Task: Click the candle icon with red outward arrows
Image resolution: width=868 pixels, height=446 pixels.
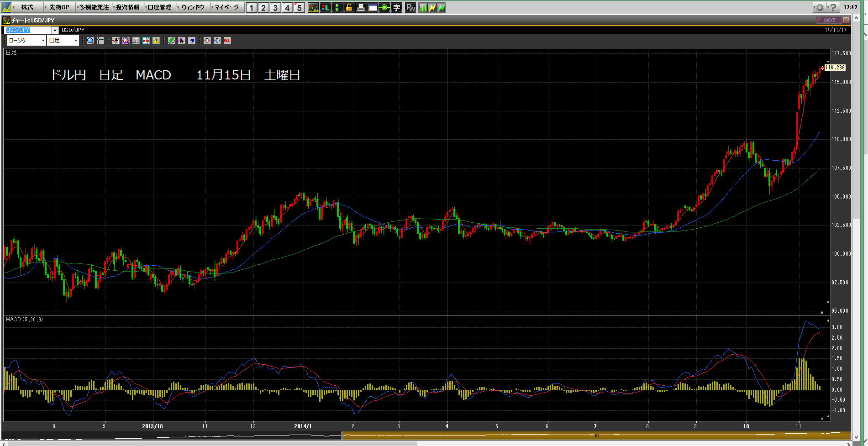Action: point(207,41)
